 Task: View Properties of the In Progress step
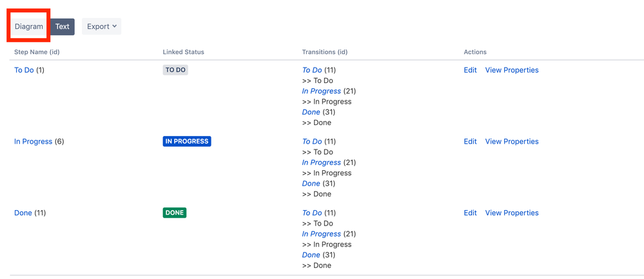click(512, 142)
